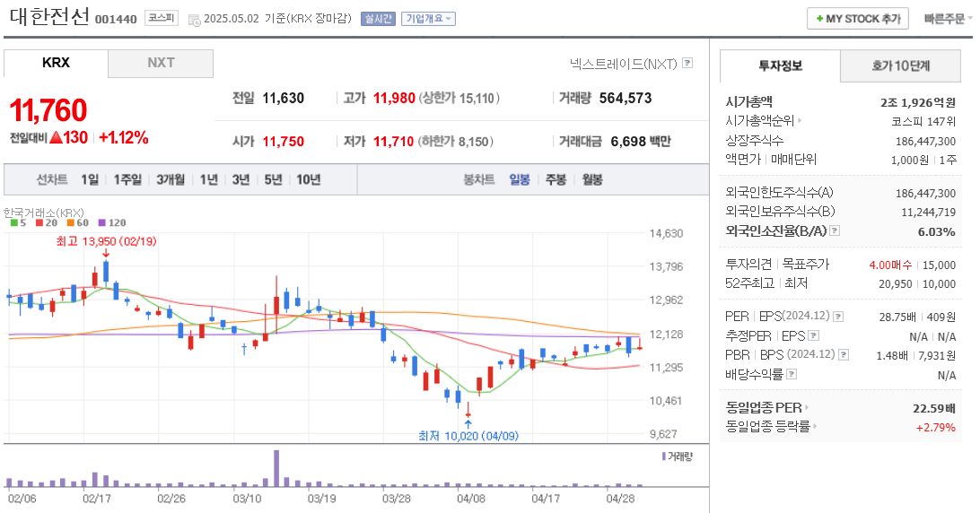Click current price 11,760
This screenshot has height=513, width=980.
click(x=48, y=110)
